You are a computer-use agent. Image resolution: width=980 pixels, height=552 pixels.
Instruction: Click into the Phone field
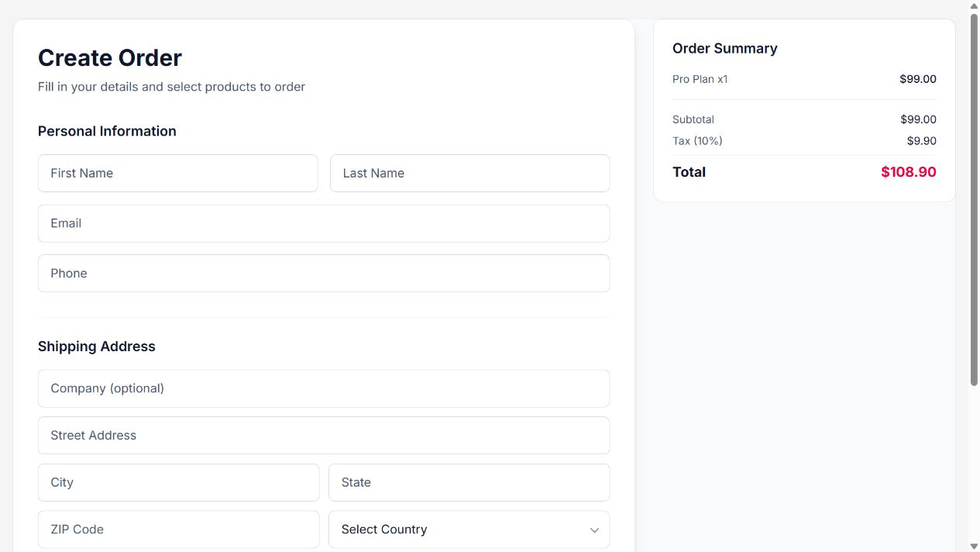point(324,273)
